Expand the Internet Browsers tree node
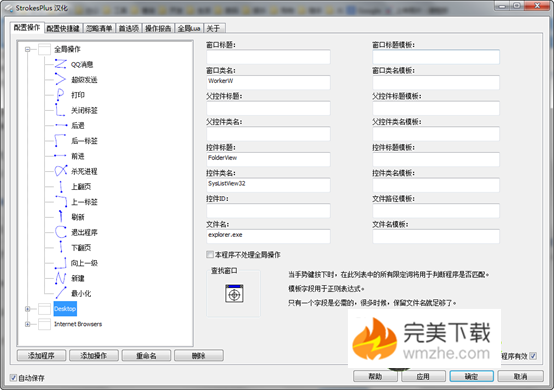The width and height of the screenshot is (554, 390). coord(28,324)
